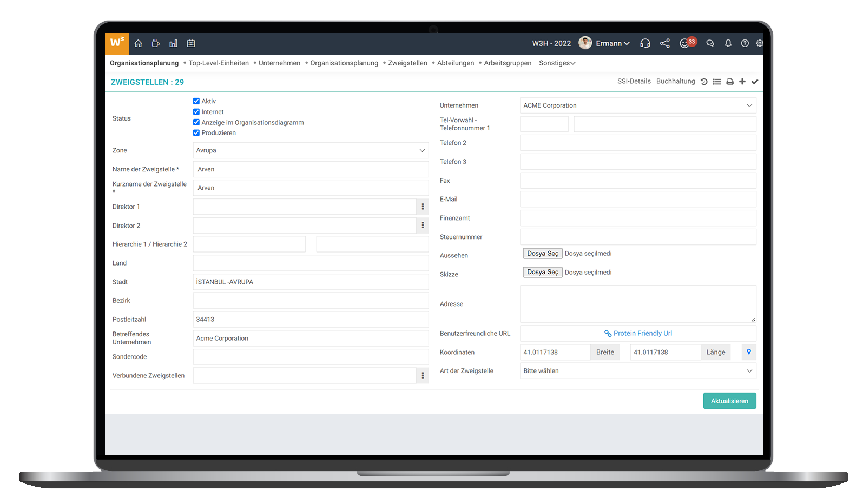Viewport: 863px width, 504px height.
Task: Toggle the Produzieren checkbox
Action: 196,132
